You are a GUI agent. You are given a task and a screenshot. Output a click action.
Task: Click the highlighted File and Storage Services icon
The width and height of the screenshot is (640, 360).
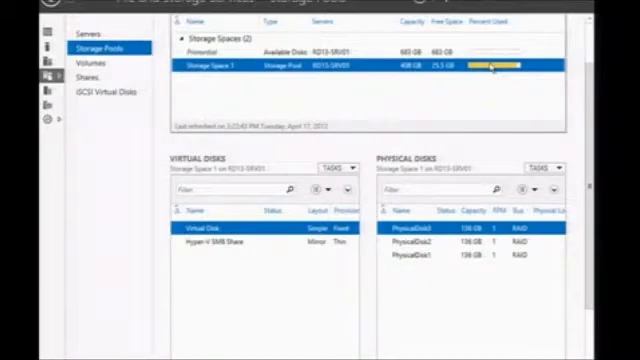(x=48, y=76)
